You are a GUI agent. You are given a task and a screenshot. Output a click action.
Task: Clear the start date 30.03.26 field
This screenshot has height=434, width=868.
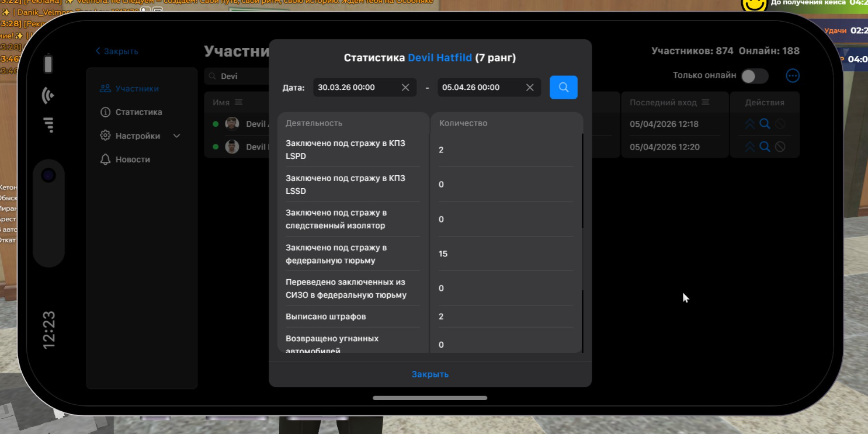(x=405, y=88)
